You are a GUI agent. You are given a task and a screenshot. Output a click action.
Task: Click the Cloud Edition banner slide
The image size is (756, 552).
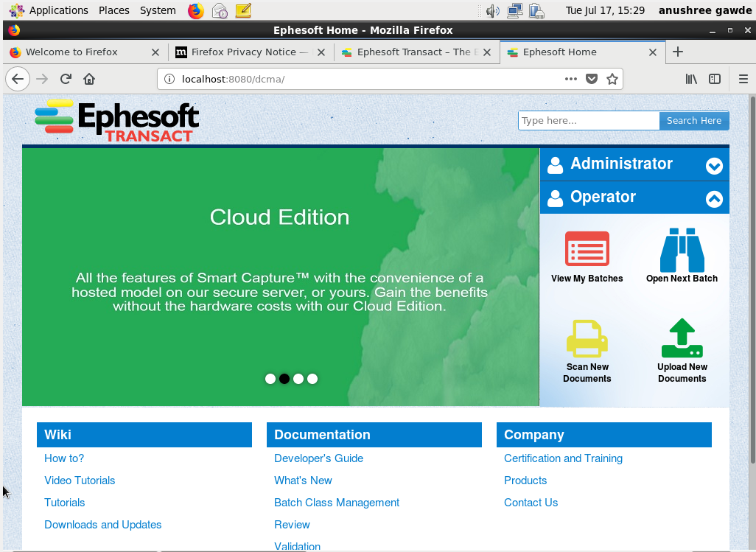(x=280, y=276)
